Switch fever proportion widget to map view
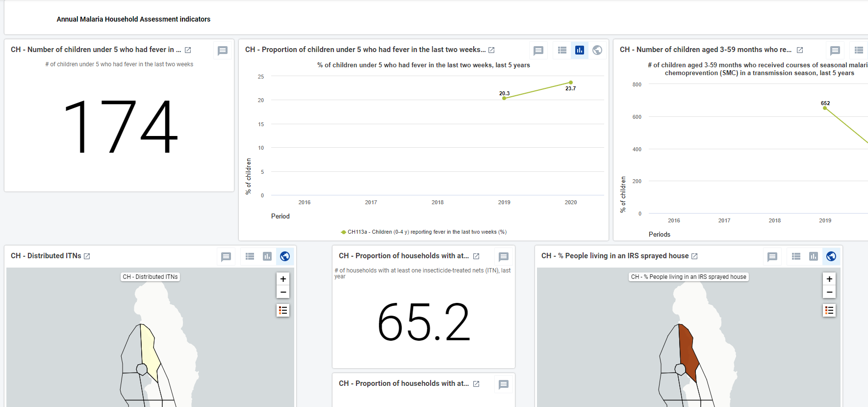This screenshot has height=407, width=868. (597, 50)
